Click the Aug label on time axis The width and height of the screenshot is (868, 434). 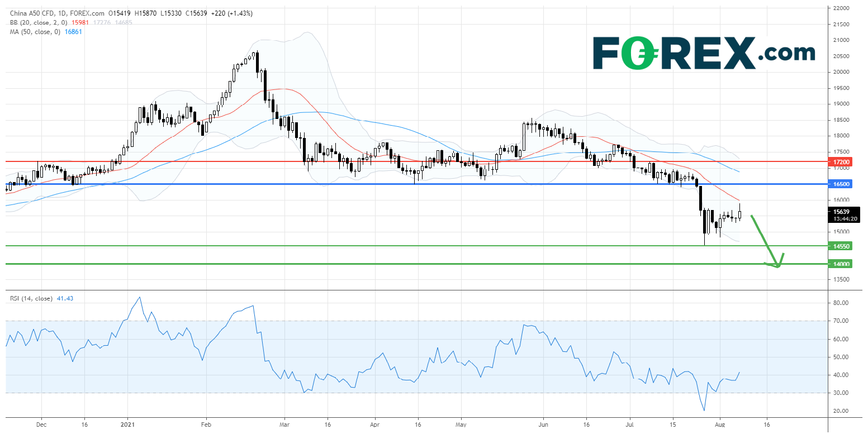tap(720, 425)
